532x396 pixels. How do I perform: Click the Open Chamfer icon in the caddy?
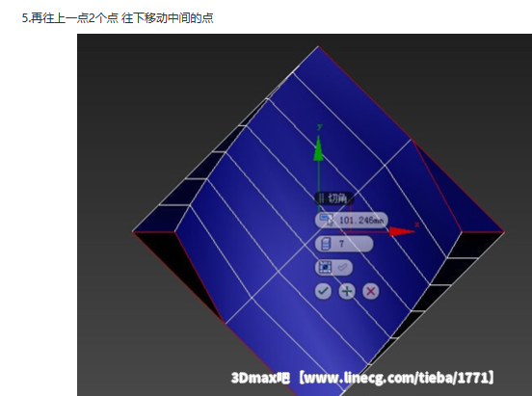[325, 268]
